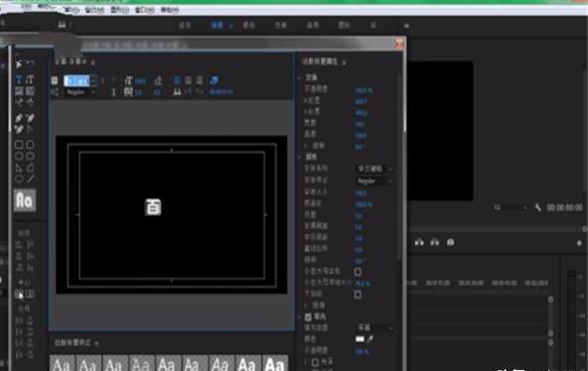
Task: Select the Rectangle tool
Action: 19,145
